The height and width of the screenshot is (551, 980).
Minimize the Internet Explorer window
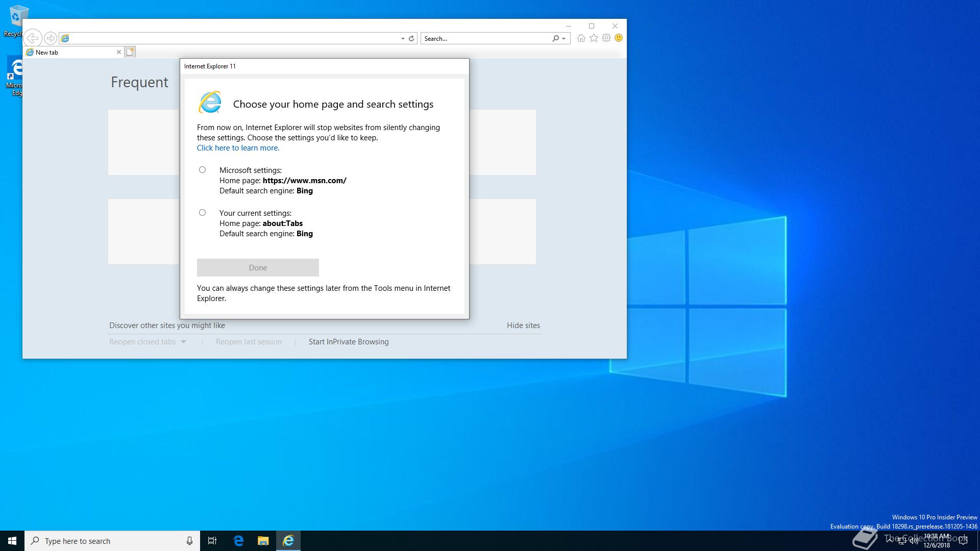point(568,26)
